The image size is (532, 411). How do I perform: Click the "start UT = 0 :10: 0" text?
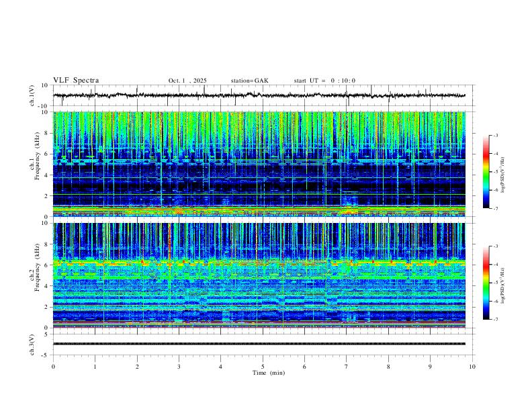(x=324, y=81)
